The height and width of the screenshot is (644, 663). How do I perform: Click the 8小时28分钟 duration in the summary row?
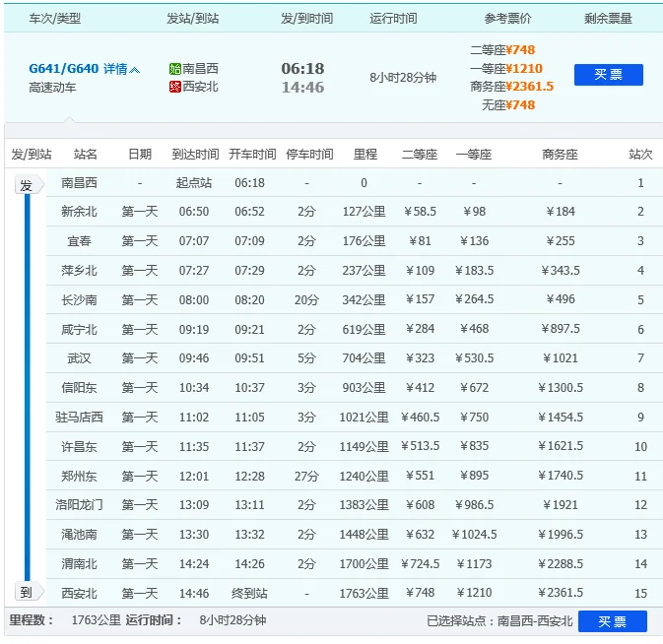(x=403, y=78)
